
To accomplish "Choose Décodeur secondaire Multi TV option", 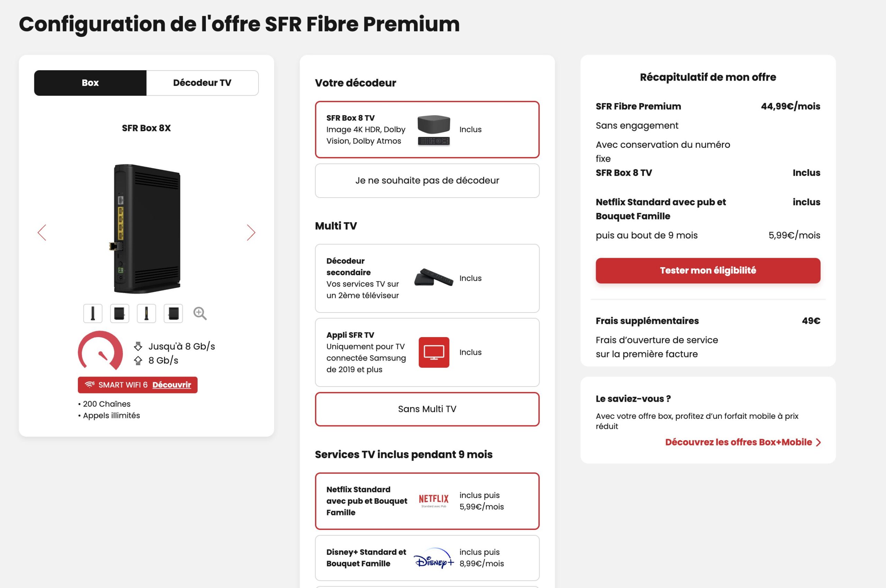I will coord(427,278).
